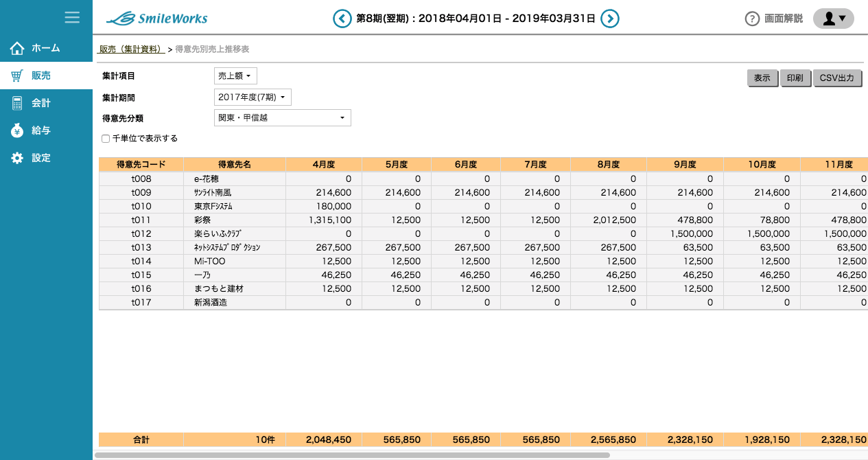
Task: Expand the 売上額 dropdown
Action: pos(235,76)
